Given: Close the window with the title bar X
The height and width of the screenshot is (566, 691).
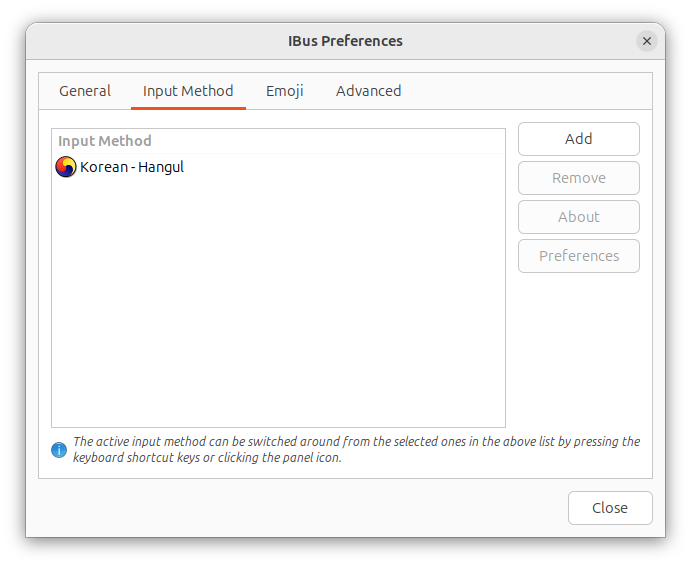Looking at the screenshot, I should (x=647, y=41).
